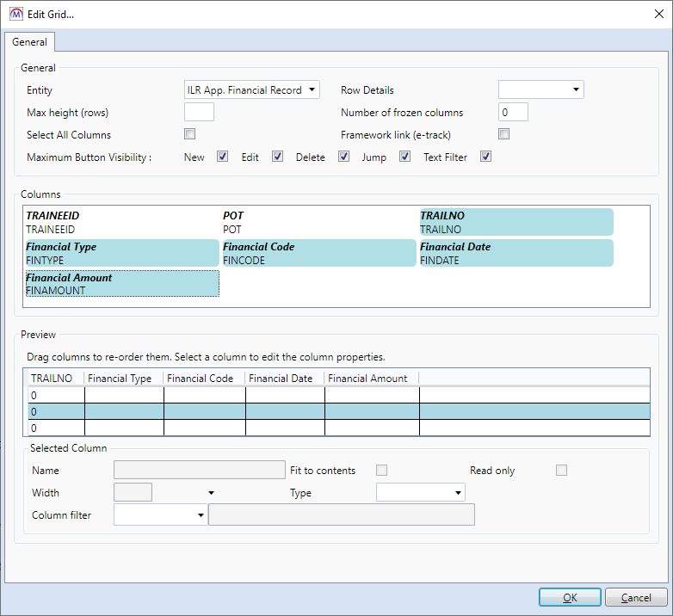Viewport: 673px width, 616px height.
Task: Select the TRAINEEID column tile
Action: 121,222
